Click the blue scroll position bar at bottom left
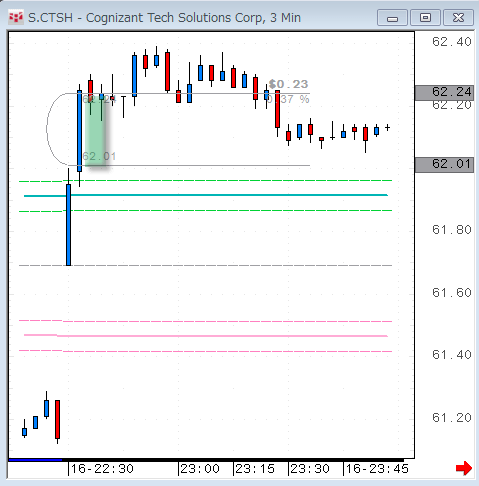Image resolution: width=479 pixels, height=486 pixels. pos(35,460)
